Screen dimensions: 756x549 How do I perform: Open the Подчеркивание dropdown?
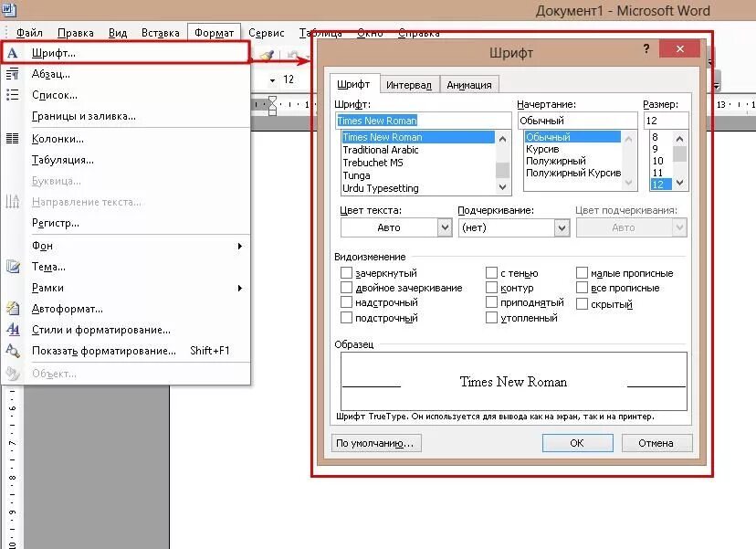[562, 227]
